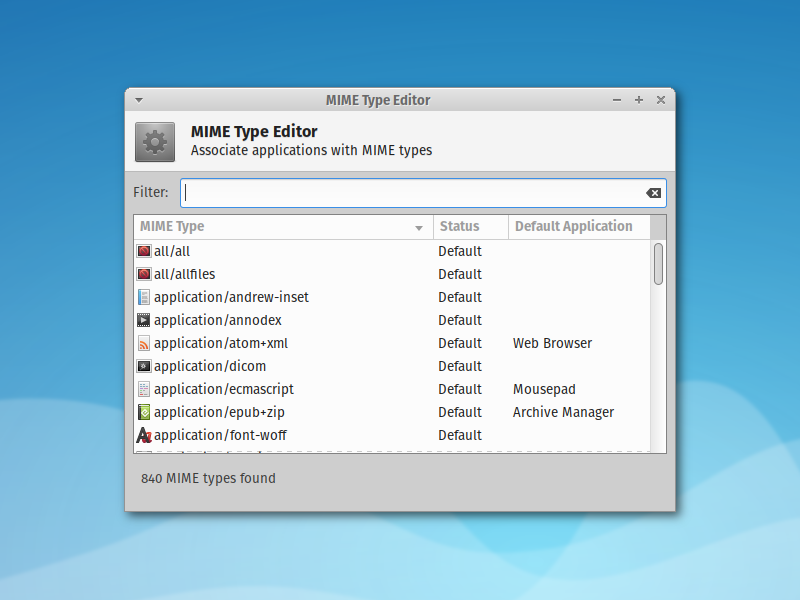The width and height of the screenshot is (800, 600).
Task: Click the font icon beside application/font-woff
Action: tap(143, 435)
